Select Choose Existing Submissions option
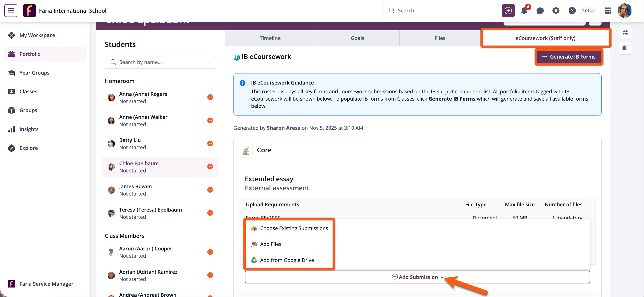The height and width of the screenshot is (297, 644). coord(294,228)
